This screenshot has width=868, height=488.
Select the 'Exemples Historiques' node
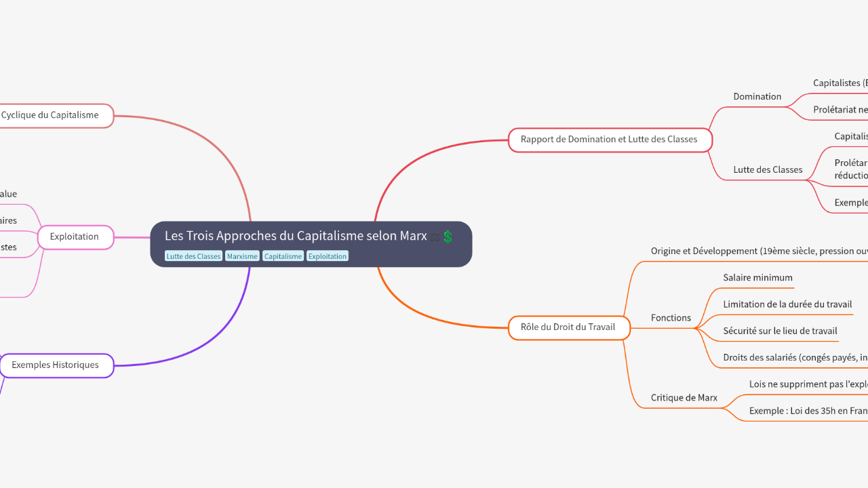(x=56, y=365)
